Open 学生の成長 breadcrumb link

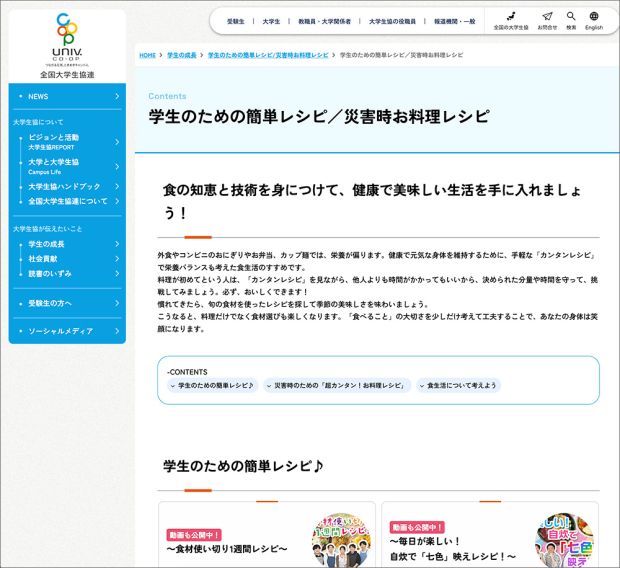point(181,55)
